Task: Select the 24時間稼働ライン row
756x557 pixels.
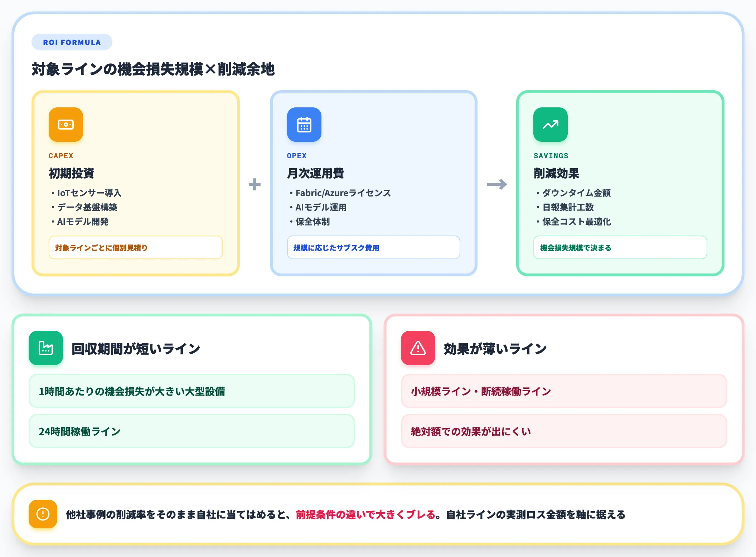Action: click(192, 431)
